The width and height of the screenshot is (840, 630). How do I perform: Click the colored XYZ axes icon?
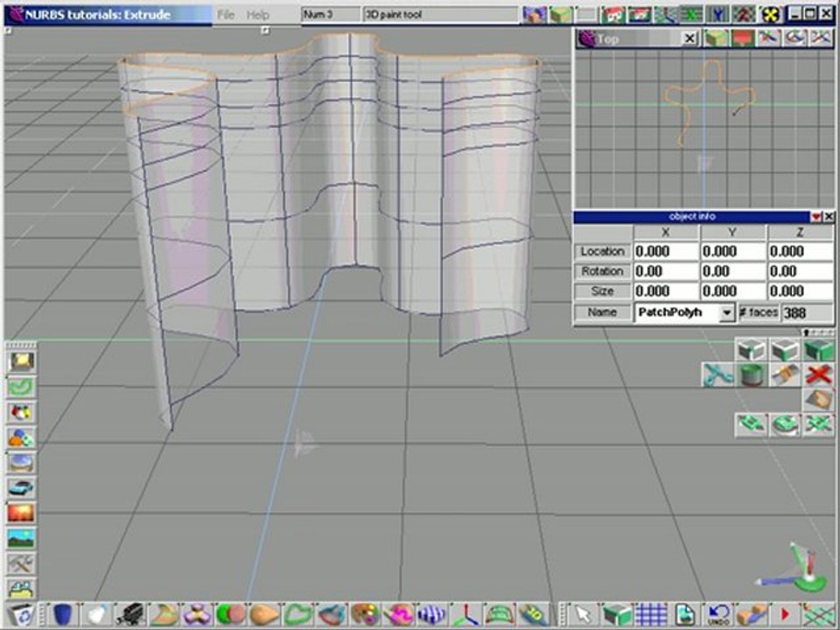465,614
